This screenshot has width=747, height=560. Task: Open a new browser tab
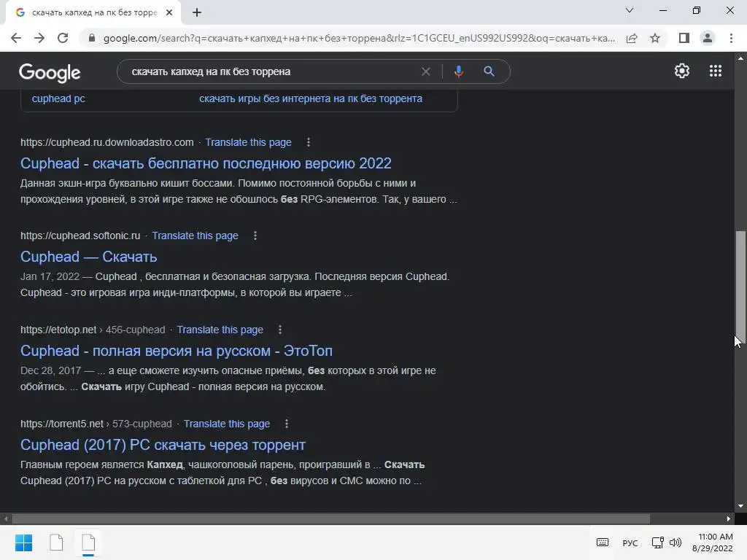[x=197, y=12]
